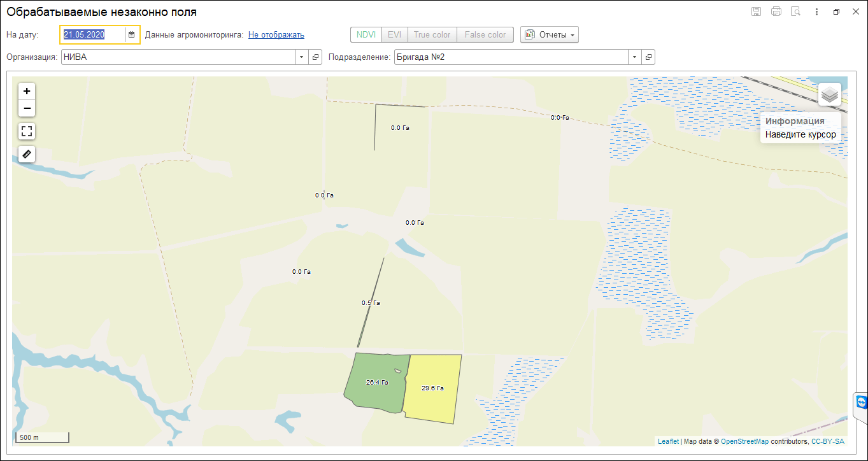Image resolution: width=868 pixels, height=461 pixels.
Task: Click the save icon in the title bar
Action: (757, 11)
